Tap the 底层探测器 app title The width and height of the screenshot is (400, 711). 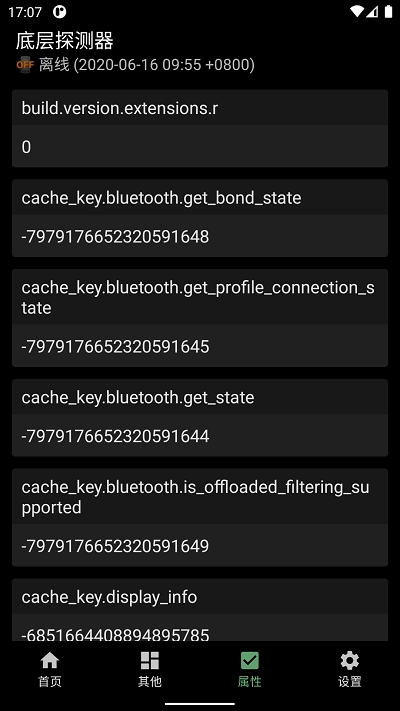point(64,41)
